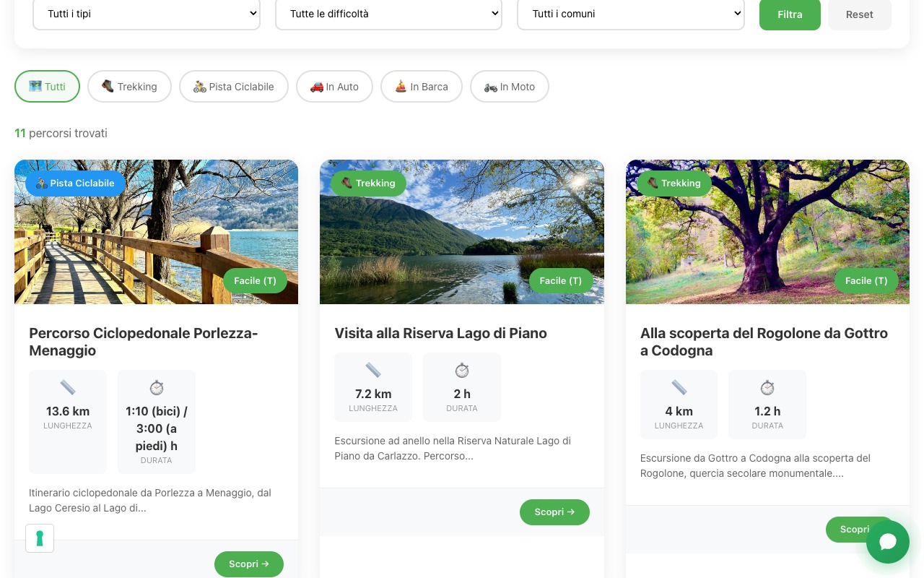Open the chat bubble widget

887,542
